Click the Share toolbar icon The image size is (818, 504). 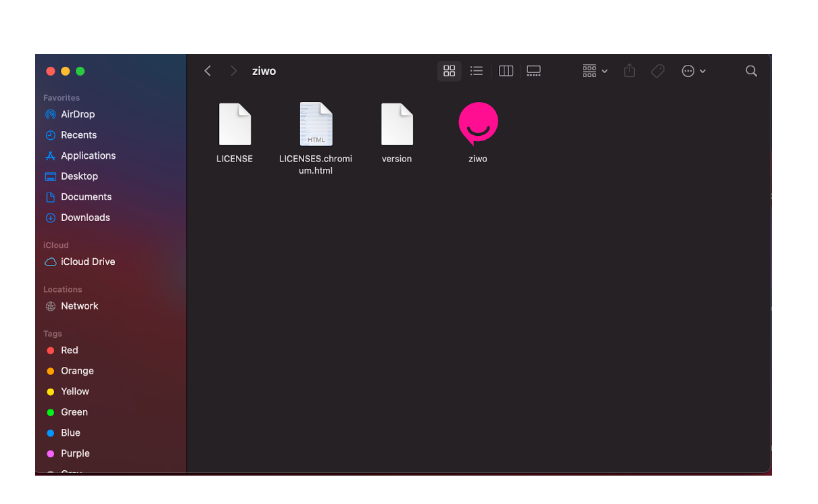[629, 71]
